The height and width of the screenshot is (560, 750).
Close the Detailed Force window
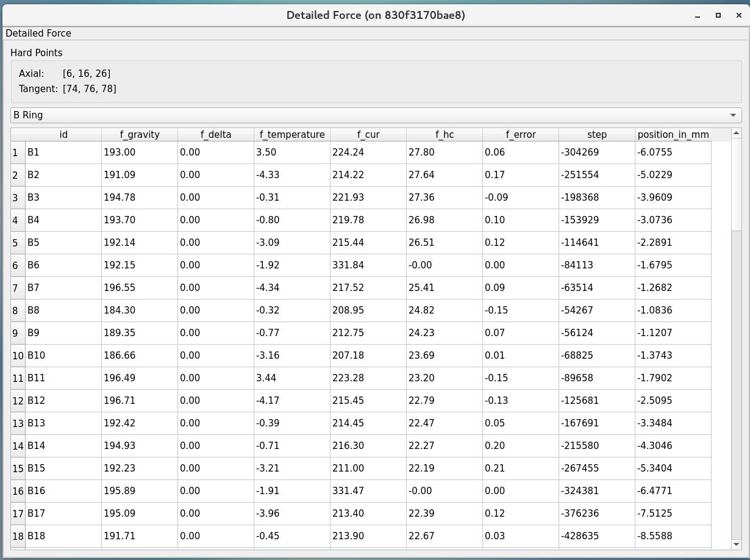[738, 15]
